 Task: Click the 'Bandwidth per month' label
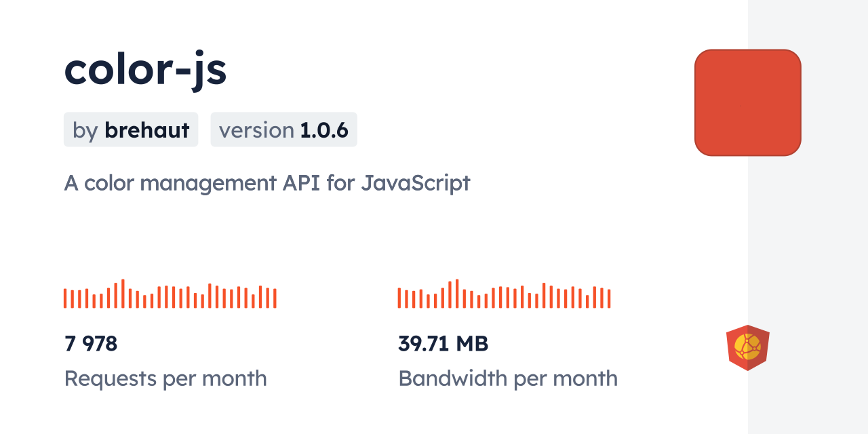[508, 378]
